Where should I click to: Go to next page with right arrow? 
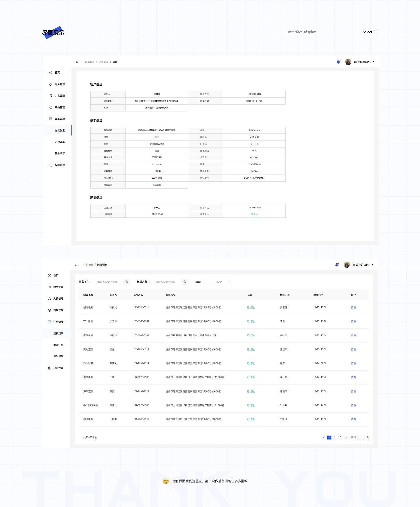pyautogui.click(x=346, y=437)
